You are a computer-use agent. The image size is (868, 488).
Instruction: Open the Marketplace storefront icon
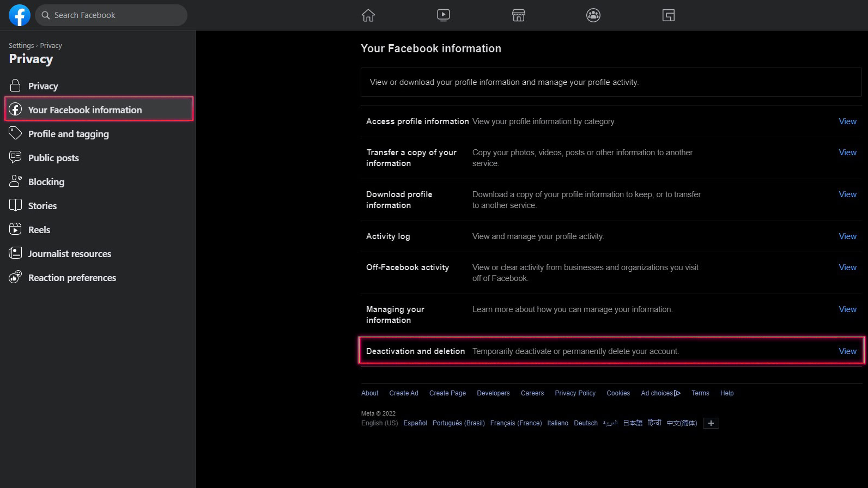pyautogui.click(x=519, y=15)
